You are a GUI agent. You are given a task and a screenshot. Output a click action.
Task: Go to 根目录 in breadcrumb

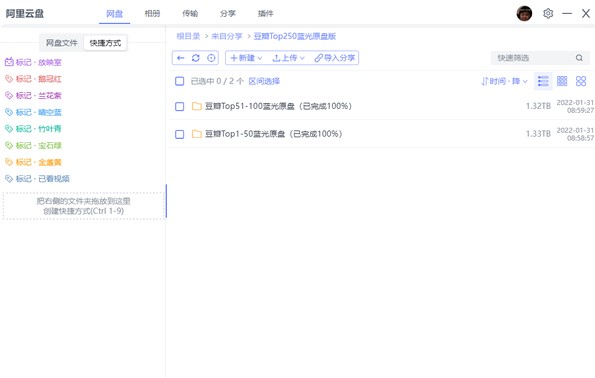188,36
